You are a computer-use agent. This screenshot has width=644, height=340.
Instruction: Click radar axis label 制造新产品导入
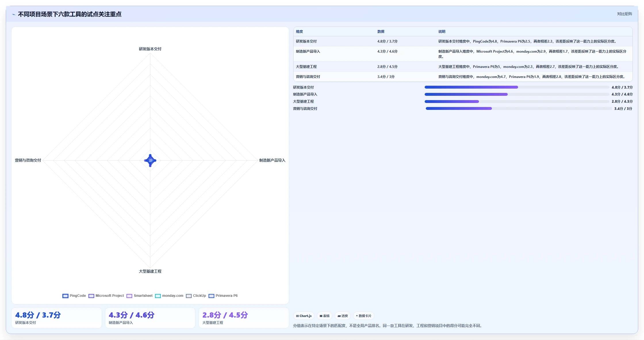(x=272, y=160)
